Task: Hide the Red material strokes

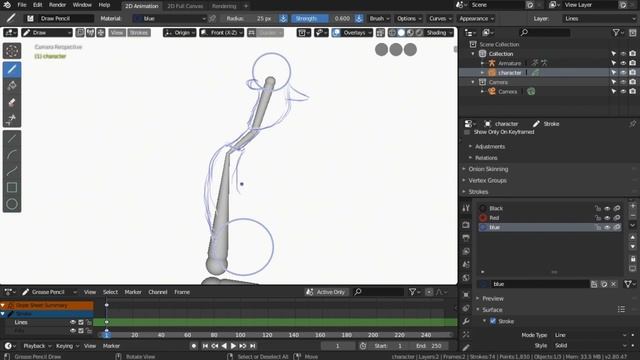Action: [x=607, y=218]
